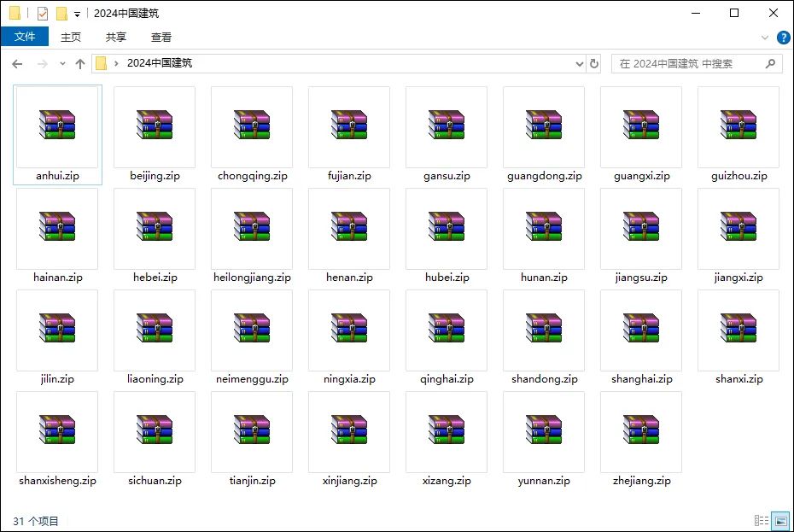
Task: Switch to large icons view layout
Action: 780,520
